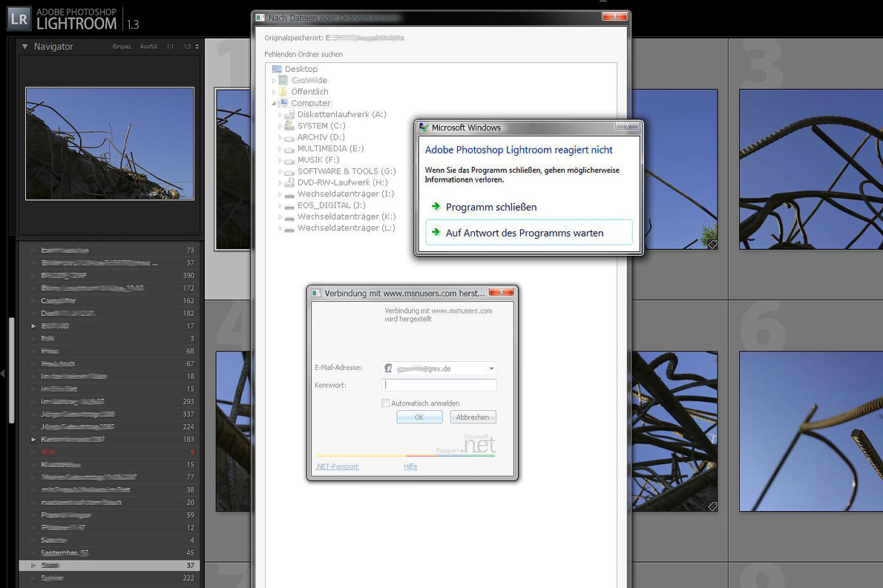
Task: Expand the SYSTEM (C:) drive
Action: (280, 126)
